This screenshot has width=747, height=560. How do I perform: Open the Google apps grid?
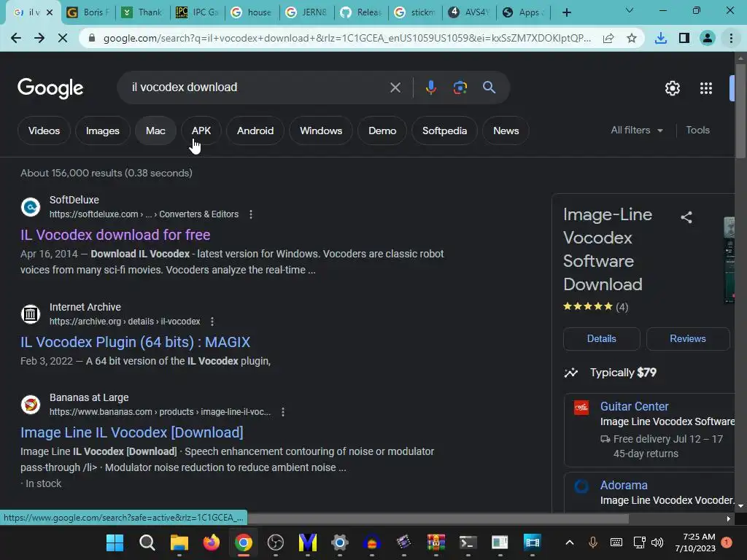pyautogui.click(x=706, y=88)
